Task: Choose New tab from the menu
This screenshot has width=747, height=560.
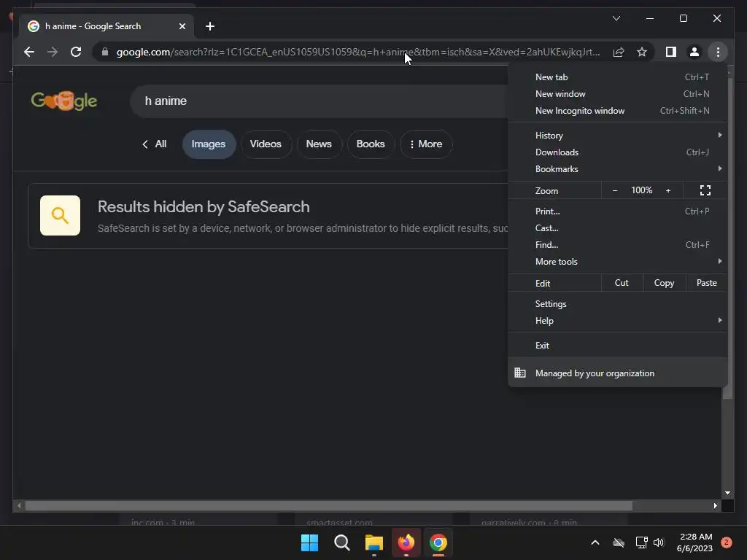Action: coord(617,77)
